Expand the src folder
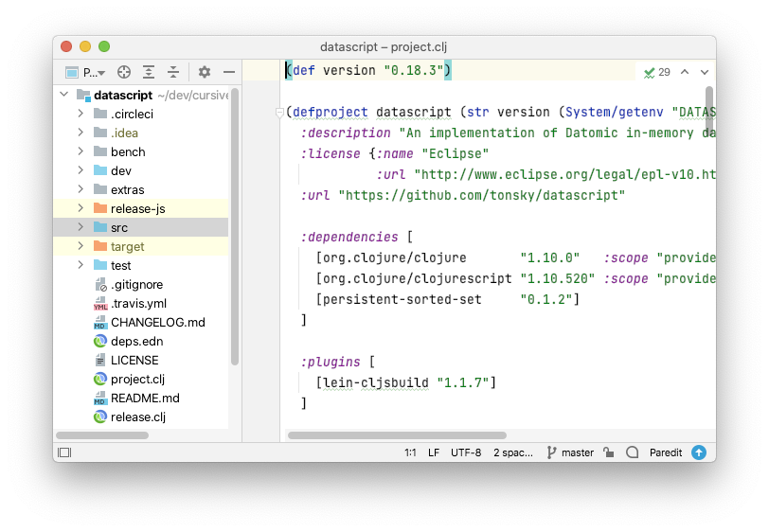This screenshot has height=532, width=769. point(80,227)
